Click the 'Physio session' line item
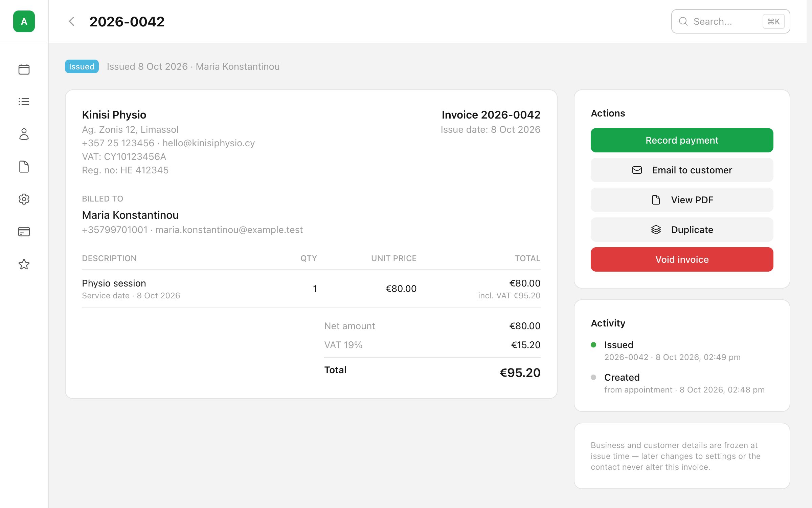Image resolution: width=812 pixels, height=508 pixels. pyautogui.click(x=114, y=283)
